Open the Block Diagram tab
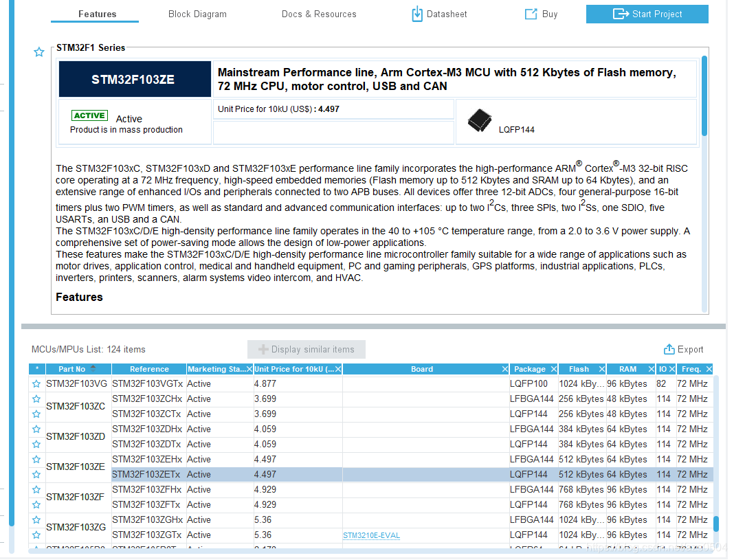This screenshot has width=734, height=560. click(x=197, y=14)
